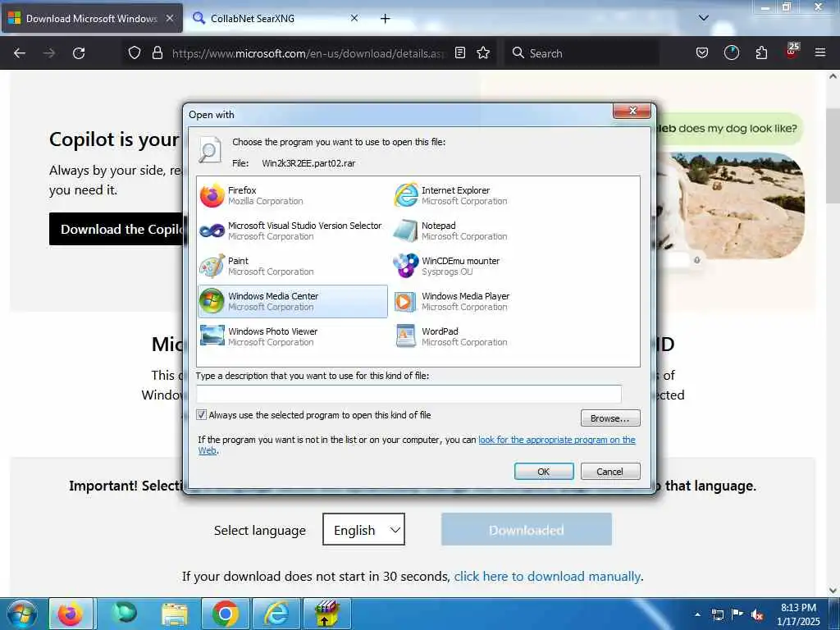This screenshot has width=840, height=630.
Task: Select Paint as the program
Action: point(292,267)
